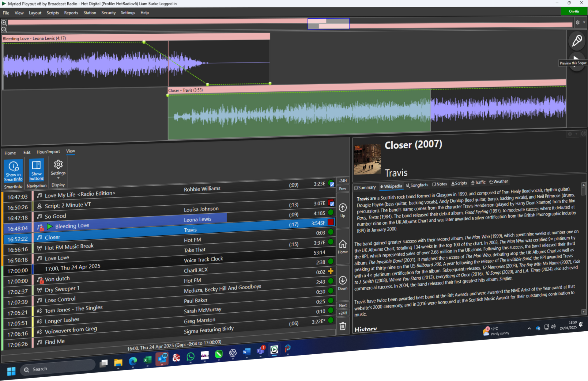Click the Preview this Segue microphone icon
588x381 pixels.
(577, 41)
